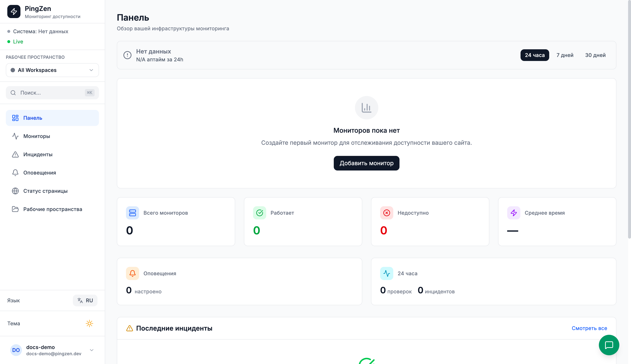Viewport: 631px width, 364px height.
Task: Switch to the 30 дней tab
Action: tap(595, 55)
